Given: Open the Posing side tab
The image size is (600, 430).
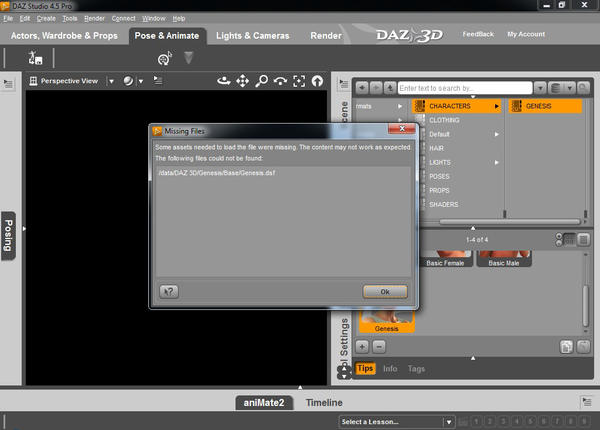Looking at the screenshot, I should coord(8,236).
